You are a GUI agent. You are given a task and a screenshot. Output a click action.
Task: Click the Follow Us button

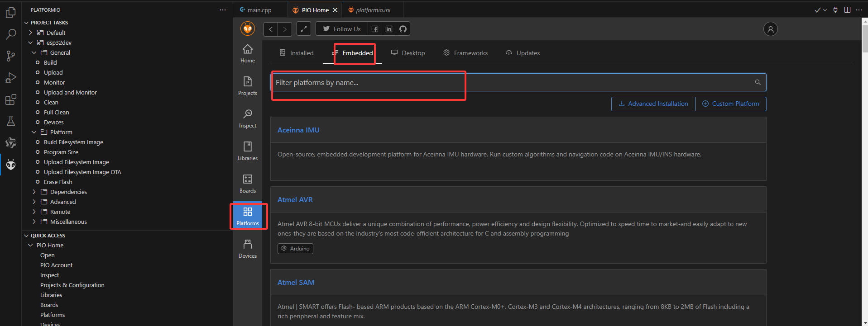[x=342, y=29]
